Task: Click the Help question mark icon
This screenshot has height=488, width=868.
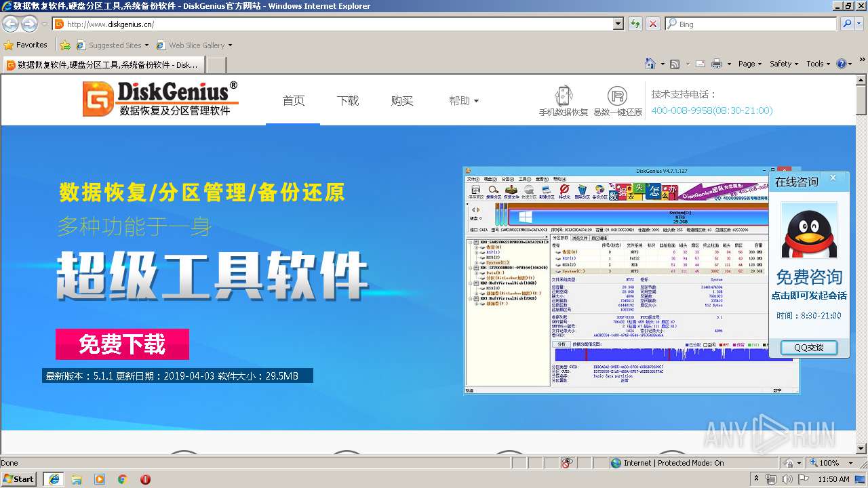Action: (841, 64)
